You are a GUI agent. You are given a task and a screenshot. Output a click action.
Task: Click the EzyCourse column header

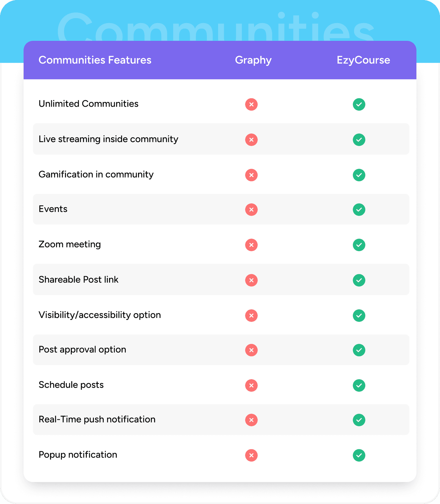coord(363,60)
